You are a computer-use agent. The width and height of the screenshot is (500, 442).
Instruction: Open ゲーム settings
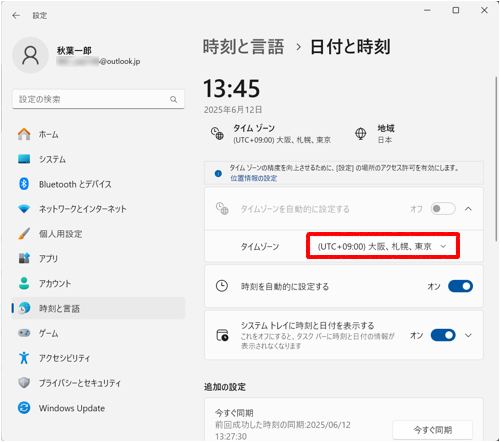(x=98, y=333)
